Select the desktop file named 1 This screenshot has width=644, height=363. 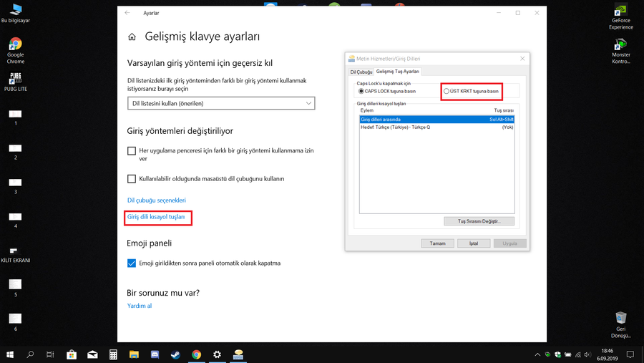(16, 117)
